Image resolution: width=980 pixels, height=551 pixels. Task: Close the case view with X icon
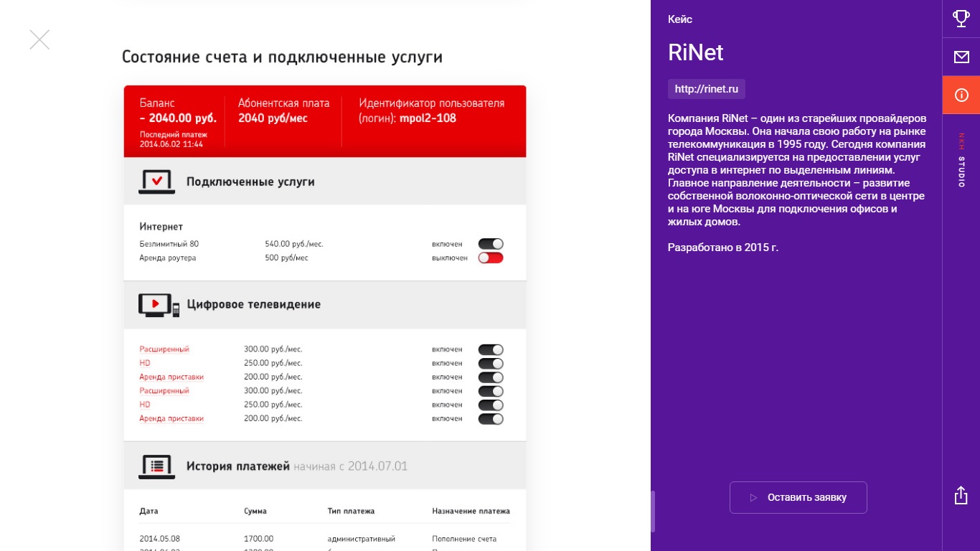pyautogui.click(x=39, y=39)
